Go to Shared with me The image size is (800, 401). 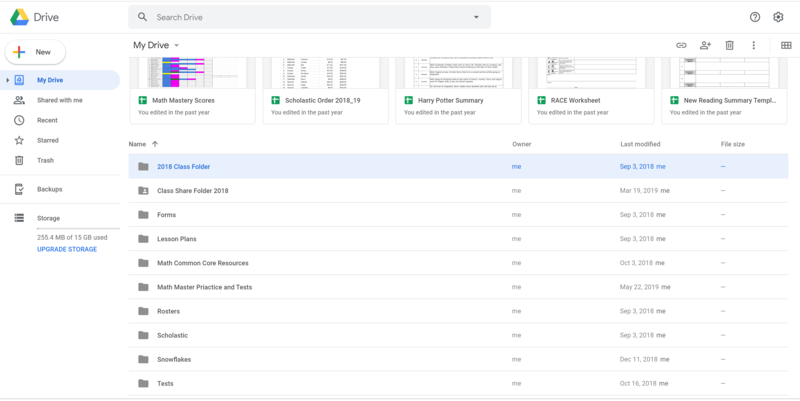click(59, 100)
